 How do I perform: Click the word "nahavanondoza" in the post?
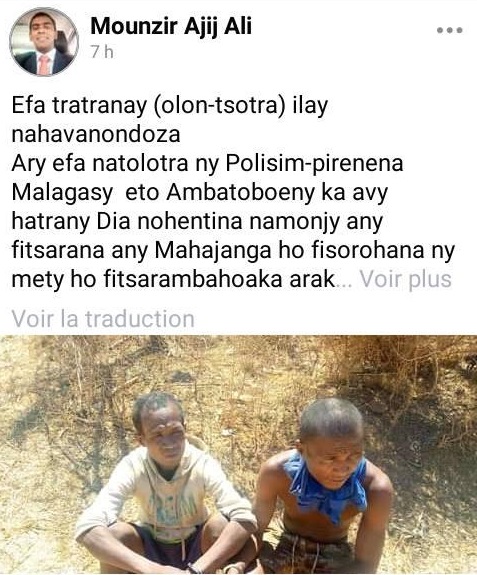tap(96, 135)
